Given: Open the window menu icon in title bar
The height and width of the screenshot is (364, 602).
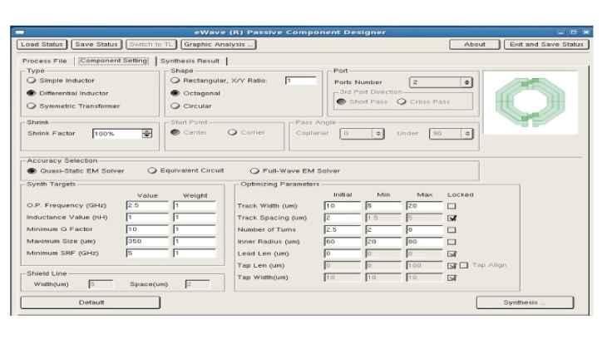Looking at the screenshot, I should pyautogui.click(x=20, y=32).
